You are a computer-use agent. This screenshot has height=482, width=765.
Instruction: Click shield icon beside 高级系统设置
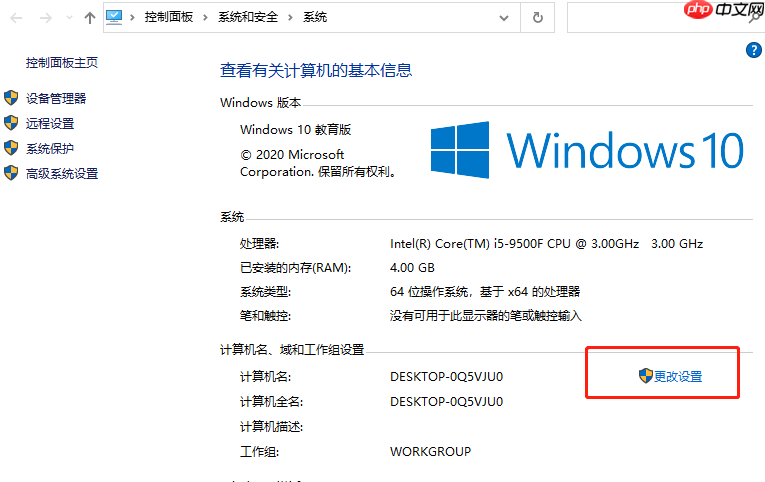[11, 173]
